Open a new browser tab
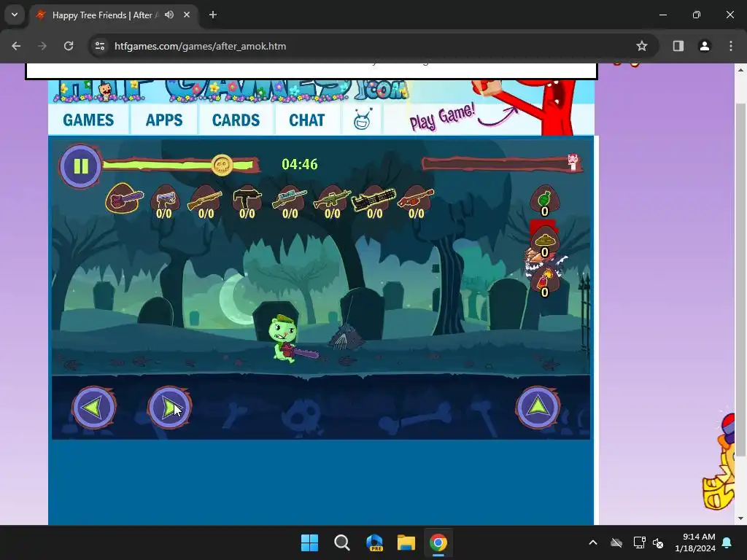 [213, 15]
